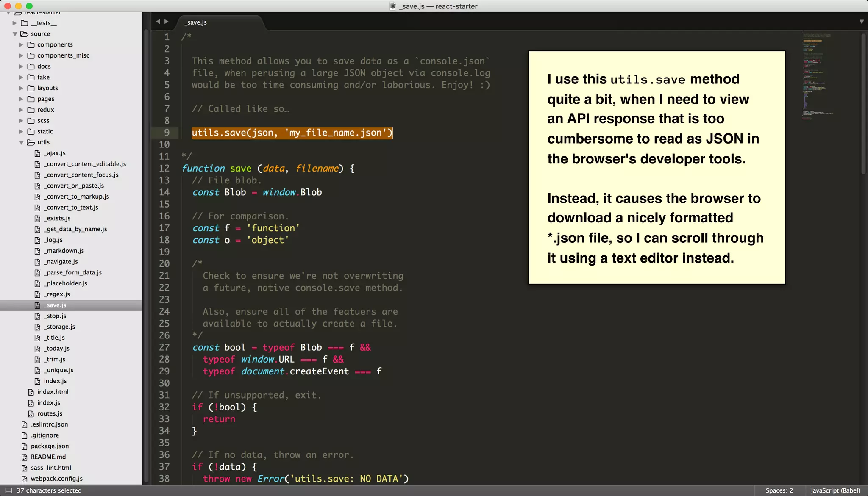Collapse the utils folder arrow
Viewport: 868px width, 496px height.
[x=21, y=142]
